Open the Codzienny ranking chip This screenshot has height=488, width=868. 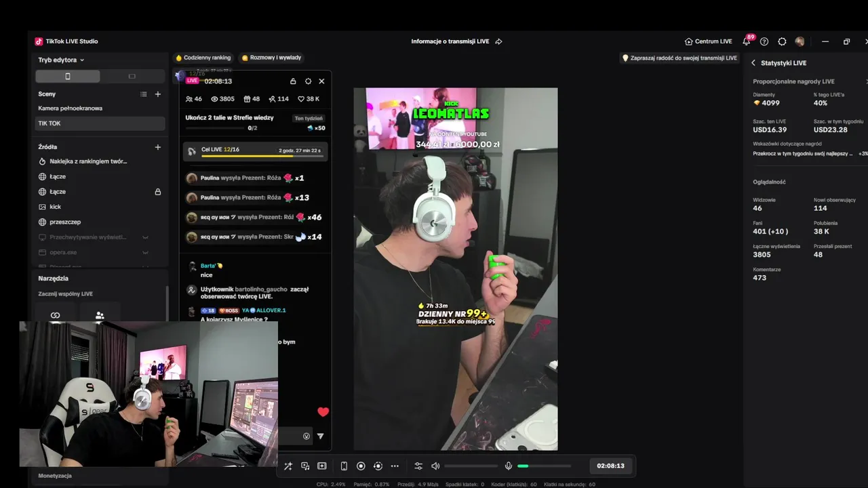click(203, 58)
